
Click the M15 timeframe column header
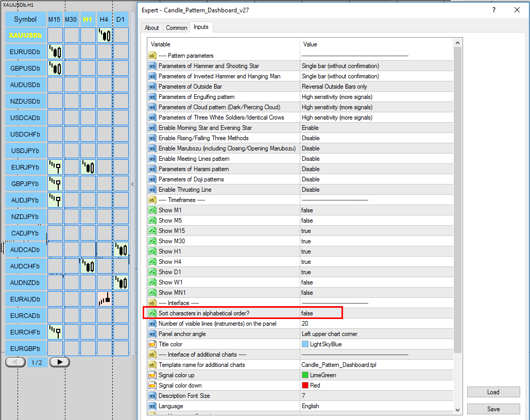click(x=55, y=19)
